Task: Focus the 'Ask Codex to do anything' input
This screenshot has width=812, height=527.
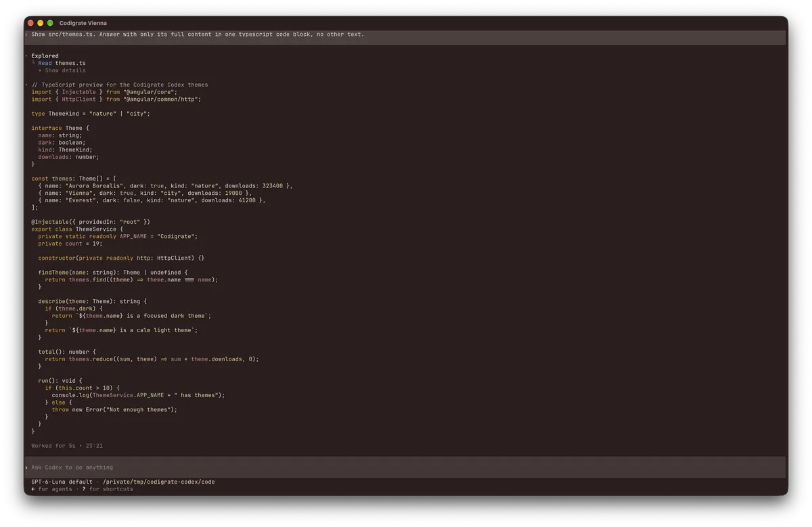Action: click(x=406, y=467)
